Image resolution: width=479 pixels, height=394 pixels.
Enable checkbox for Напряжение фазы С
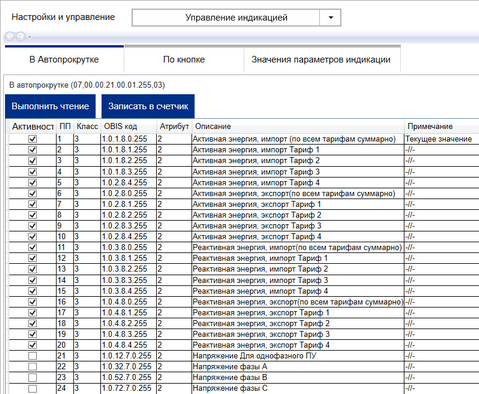[33, 388]
